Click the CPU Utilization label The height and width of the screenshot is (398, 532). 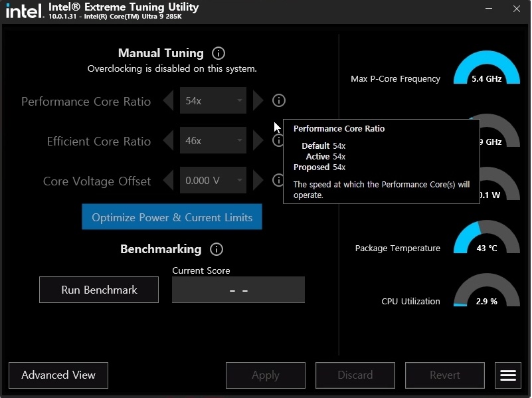click(x=410, y=301)
